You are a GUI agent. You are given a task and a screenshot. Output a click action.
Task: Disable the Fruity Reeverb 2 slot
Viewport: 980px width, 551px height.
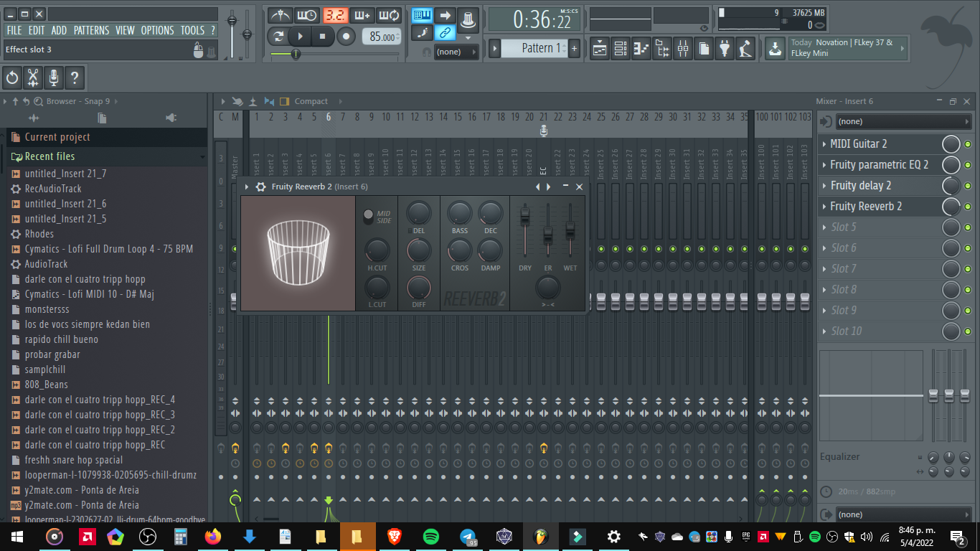(968, 207)
